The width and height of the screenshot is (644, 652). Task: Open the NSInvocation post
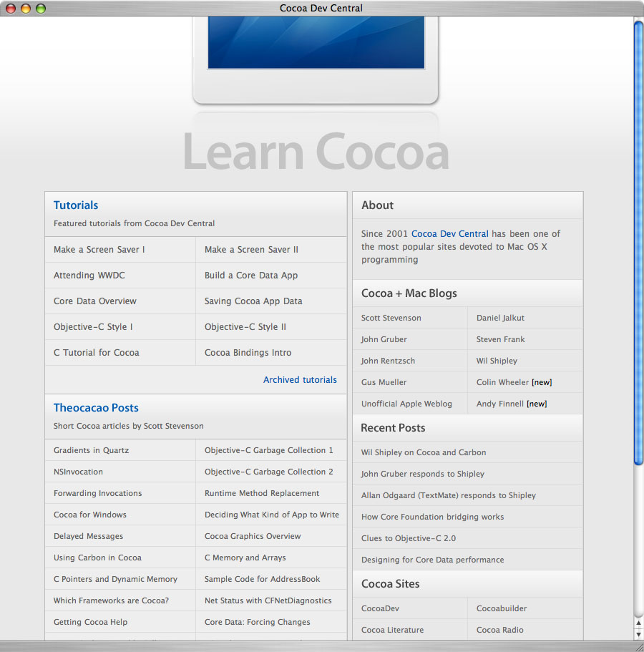click(78, 472)
